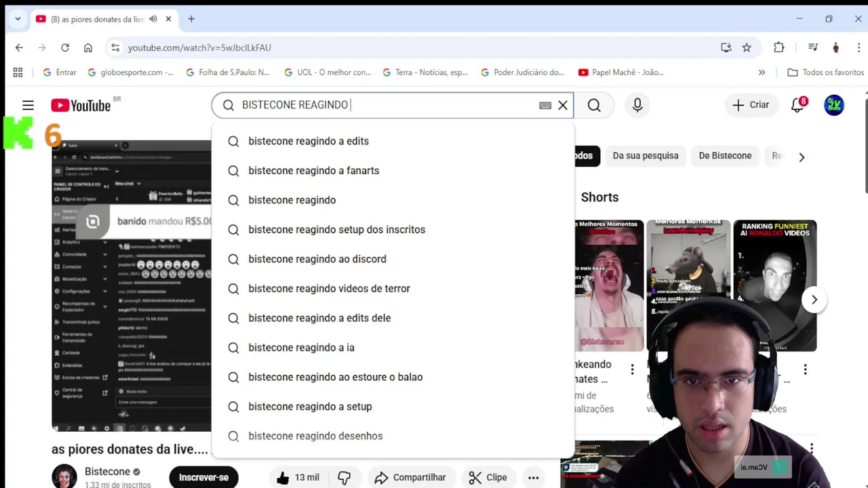Open a new tab with the plus
Image resolution: width=868 pixels, height=488 pixels.
(191, 19)
